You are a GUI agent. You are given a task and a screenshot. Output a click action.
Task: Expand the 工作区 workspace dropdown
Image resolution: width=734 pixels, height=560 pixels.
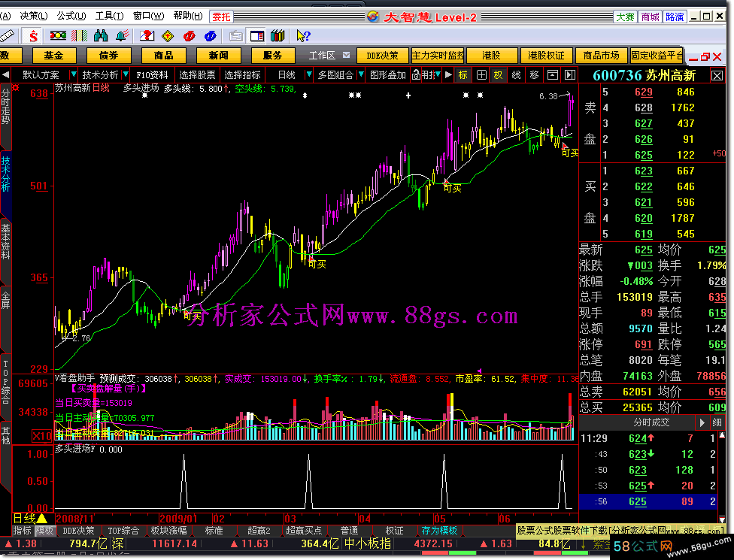pos(347,55)
